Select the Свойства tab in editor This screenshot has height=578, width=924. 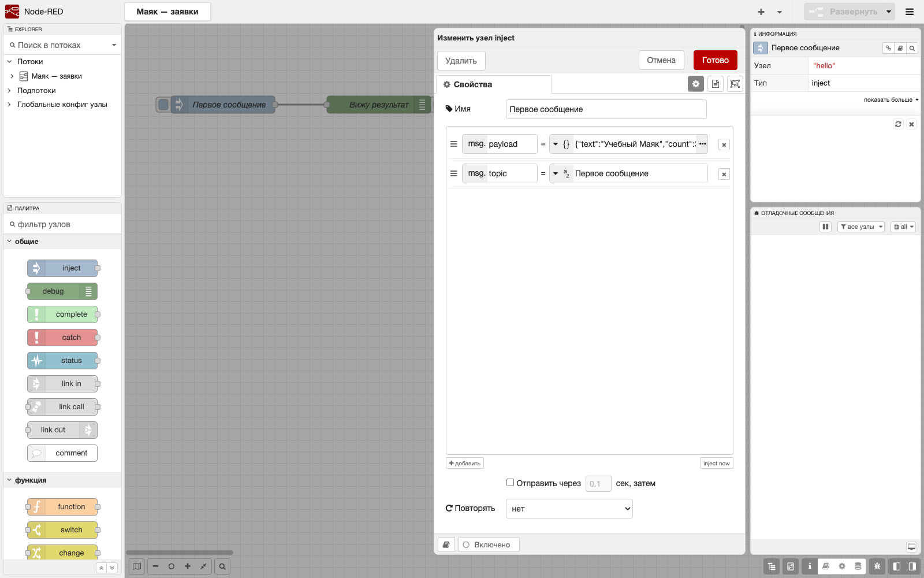coord(494,84)
